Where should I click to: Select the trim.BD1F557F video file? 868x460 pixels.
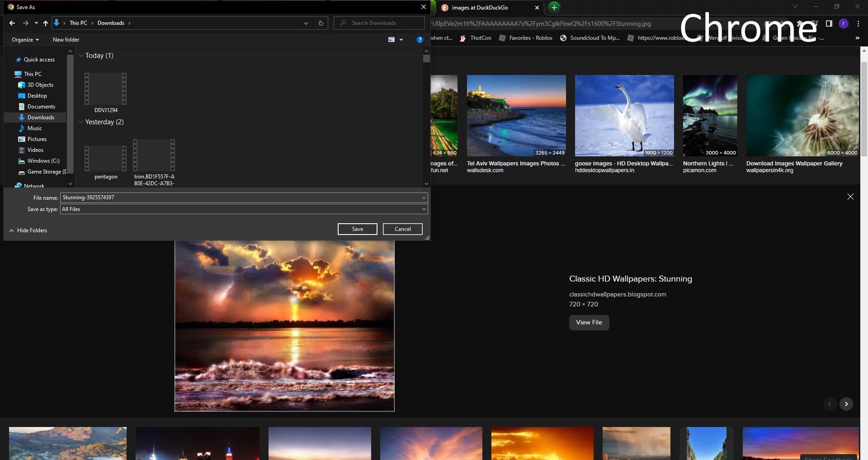click(x=154, y=163)
